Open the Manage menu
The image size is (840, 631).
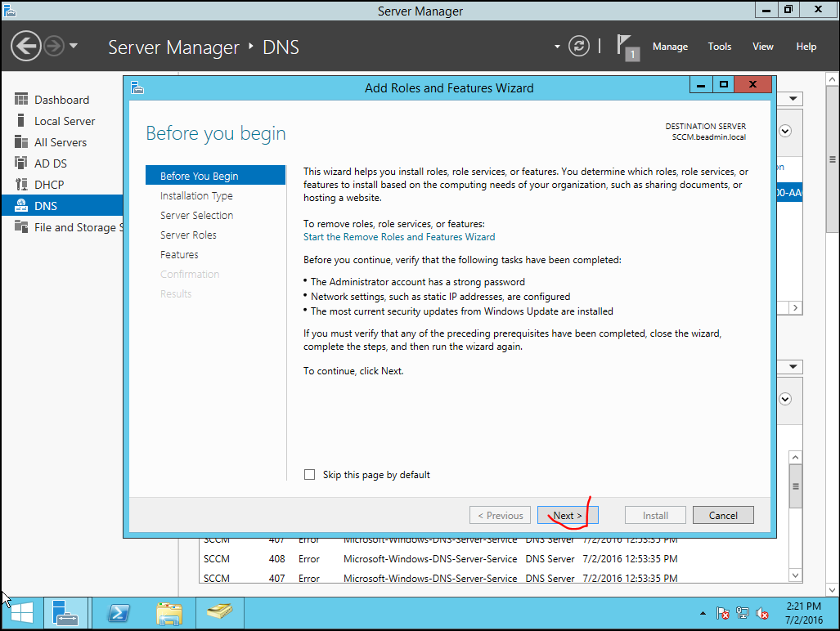670,47
